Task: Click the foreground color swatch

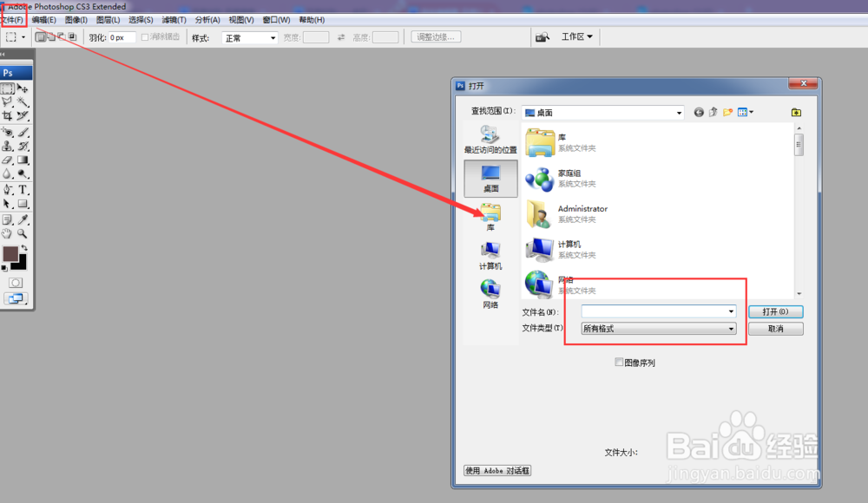Action: pyautogui.click(x=10, y=254)
